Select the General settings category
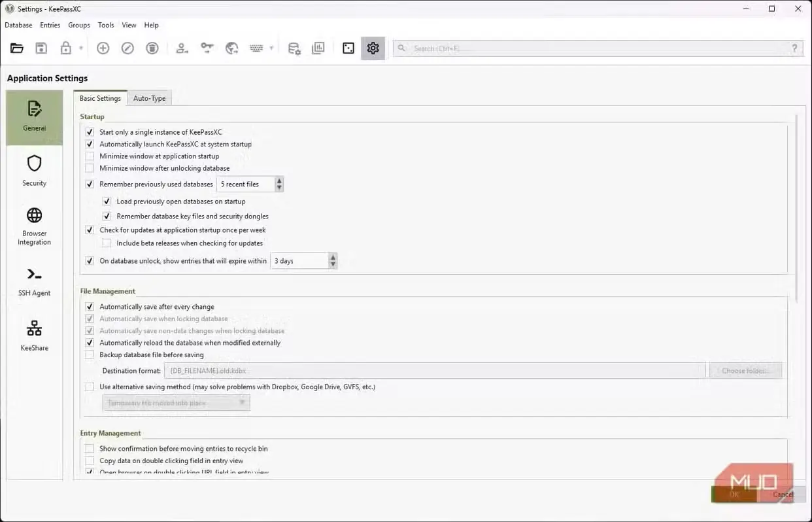812x522 pixels. click(35, 117)
